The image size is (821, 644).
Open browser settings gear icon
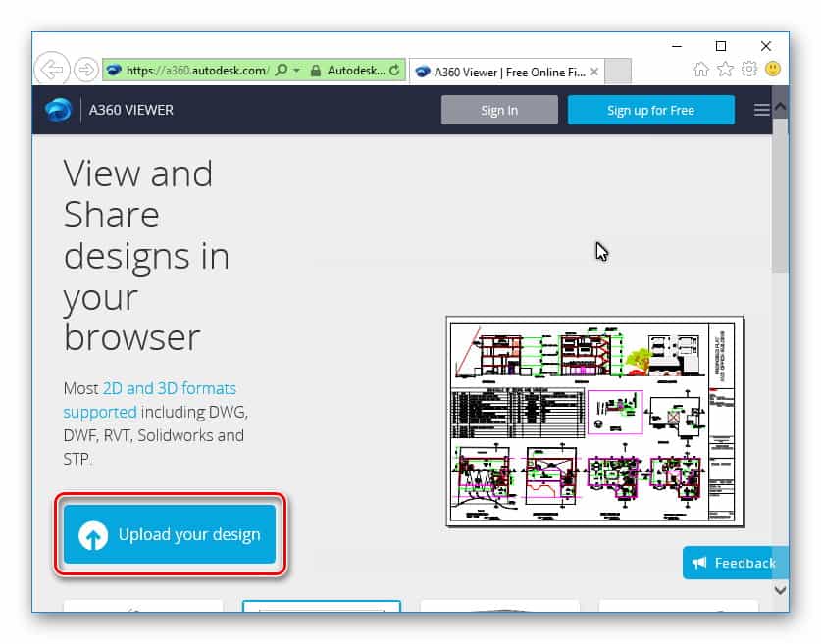click(748, 70)
